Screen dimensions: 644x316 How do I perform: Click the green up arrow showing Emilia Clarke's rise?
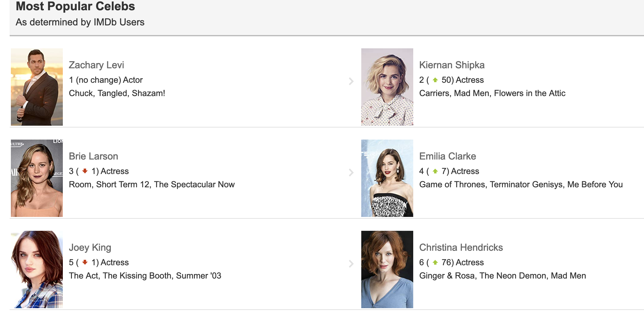(435, 171)
